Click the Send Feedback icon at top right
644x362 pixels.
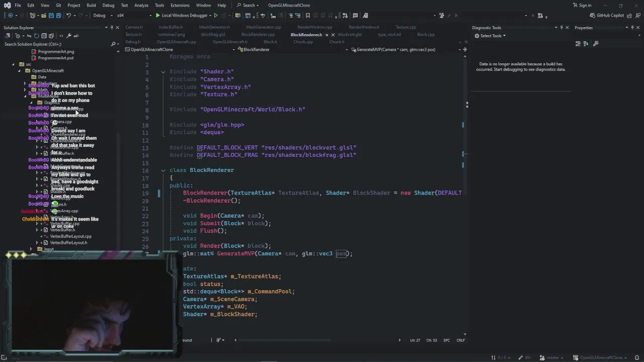[x=637, y=16]
